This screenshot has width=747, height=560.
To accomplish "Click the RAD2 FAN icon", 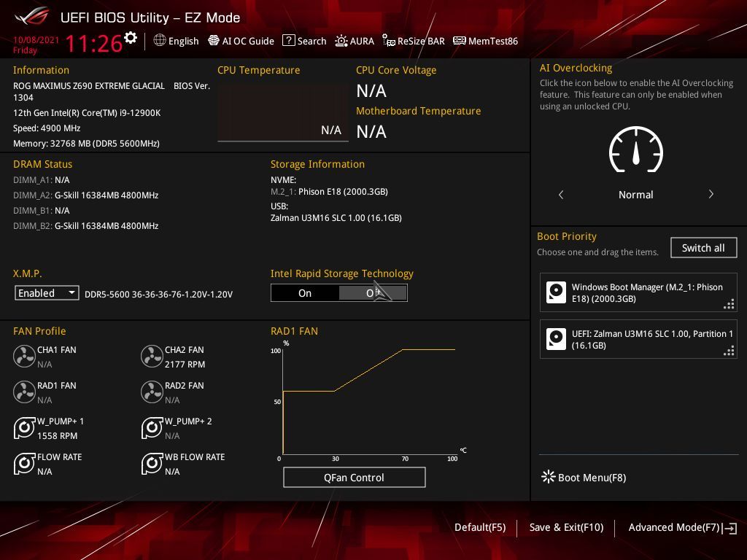I will click(152, 392).
